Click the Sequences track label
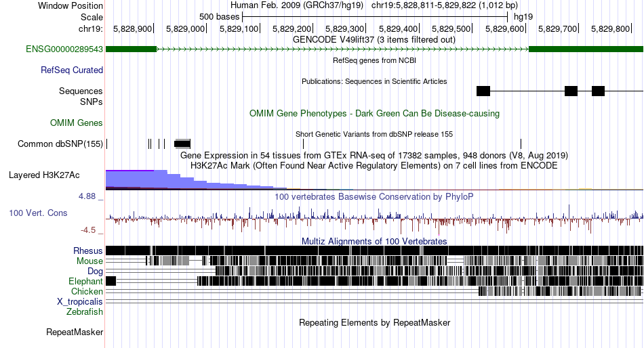This screenshot has width=644, height=348. pos(81,91)
